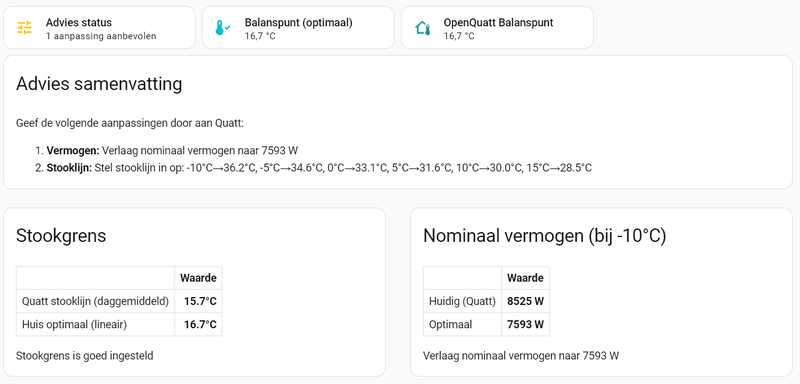Click 'Nominaal vermogen (bij -10°C)' heading
The height and width of the screenshot is (384, 800).
pyautogui.click(x=544, y=236)
